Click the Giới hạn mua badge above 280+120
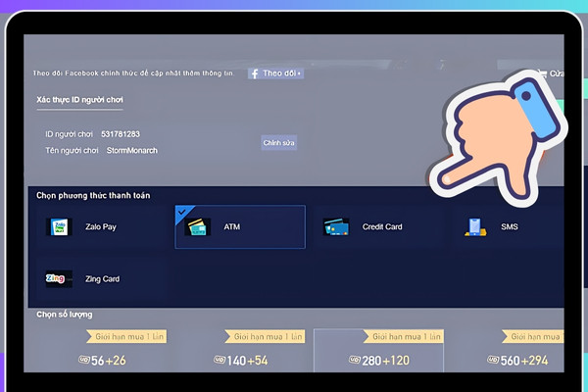588x392 pixels. coord(404,336)
